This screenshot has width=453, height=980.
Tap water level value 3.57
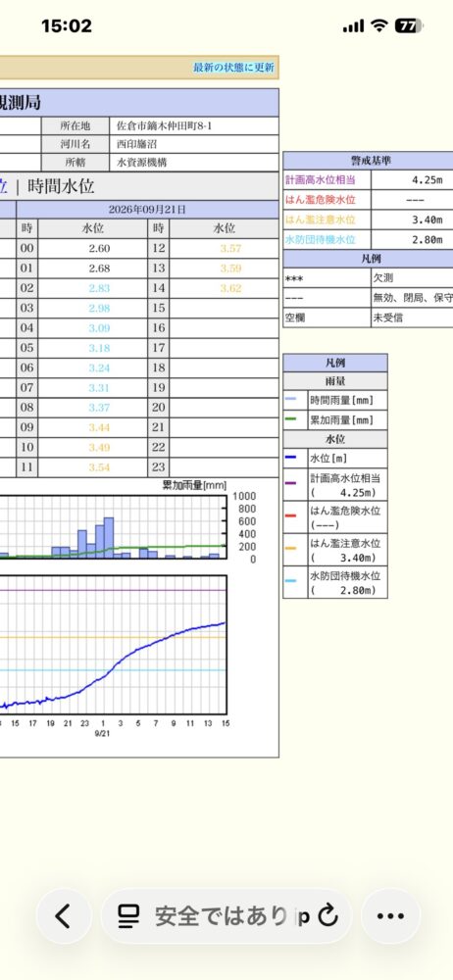tap(230, 248)
